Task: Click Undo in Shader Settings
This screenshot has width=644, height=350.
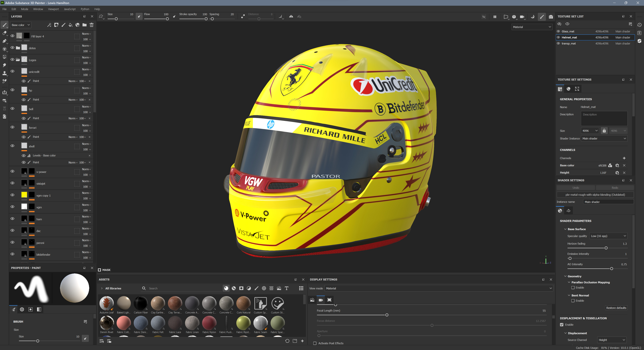Action: click(576, 188)
